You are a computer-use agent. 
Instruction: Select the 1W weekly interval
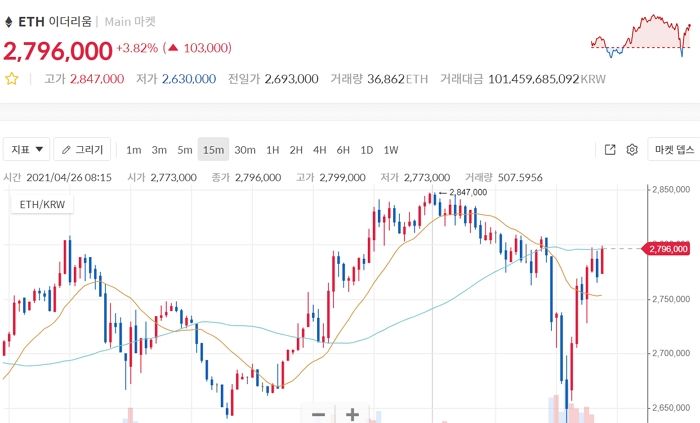[391, 150]
